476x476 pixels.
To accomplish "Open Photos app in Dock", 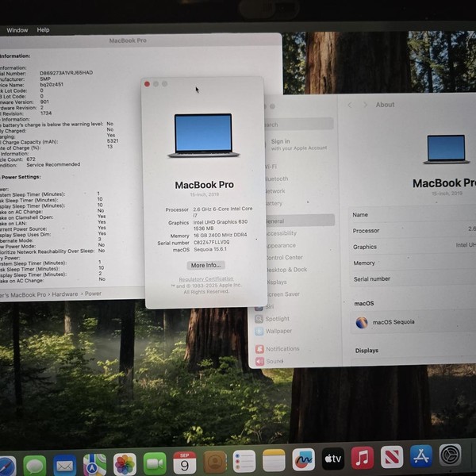I will (125, 464).
